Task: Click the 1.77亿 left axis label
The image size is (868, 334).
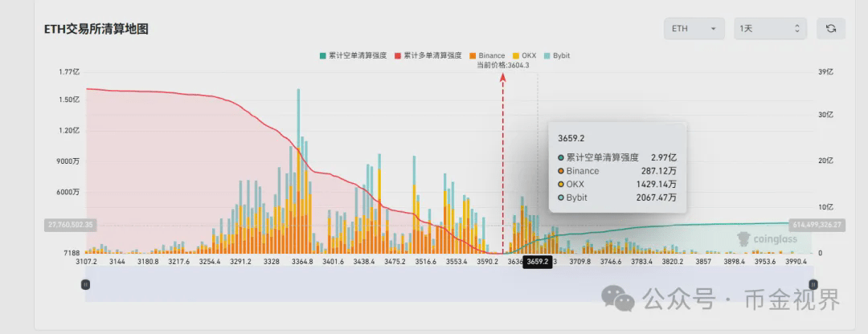Action: tap(70, 72)
